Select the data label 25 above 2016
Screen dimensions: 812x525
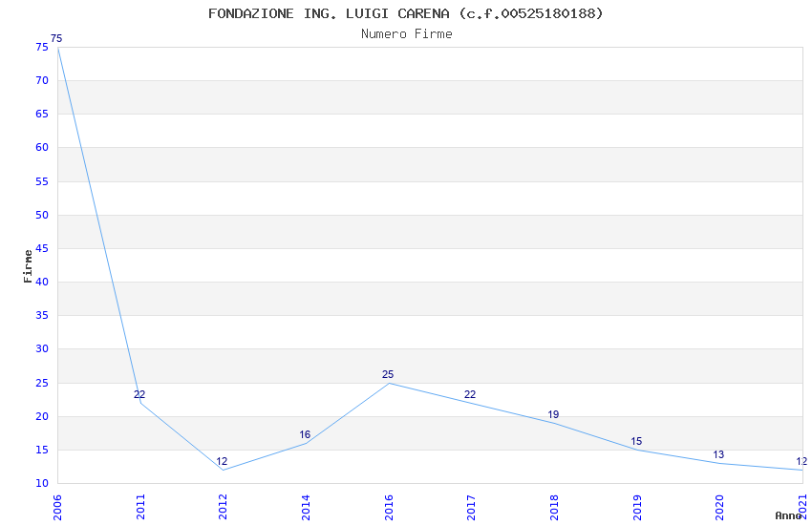(x=388, y=374)
